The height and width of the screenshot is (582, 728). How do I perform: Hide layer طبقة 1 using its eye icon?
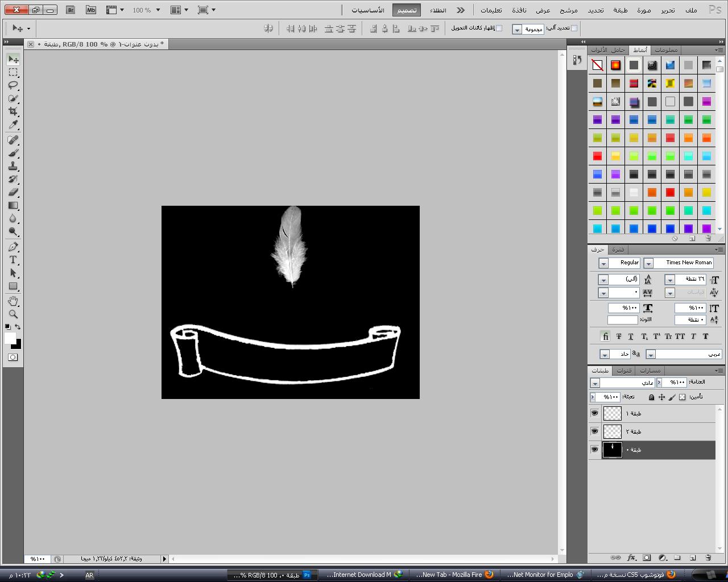pos(594,413)
